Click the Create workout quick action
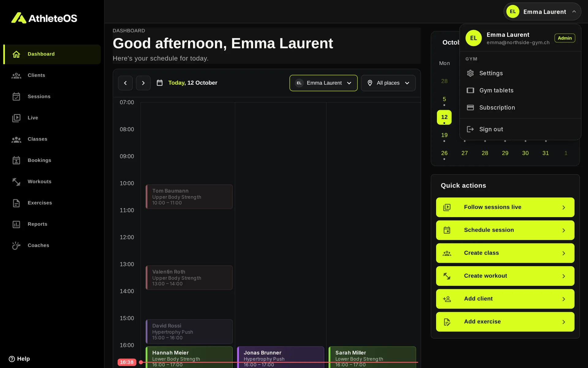 505,276
